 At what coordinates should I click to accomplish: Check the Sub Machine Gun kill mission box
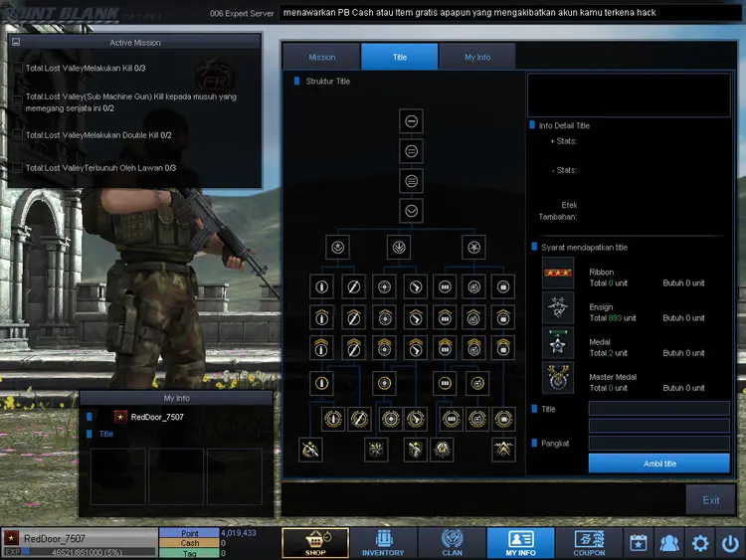click(x=18, y=100)
